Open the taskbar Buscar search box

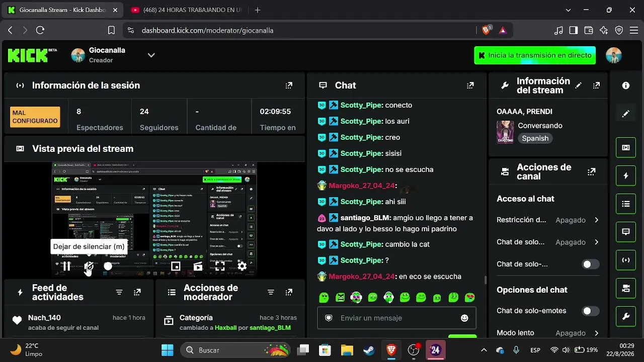coord(236,350)
